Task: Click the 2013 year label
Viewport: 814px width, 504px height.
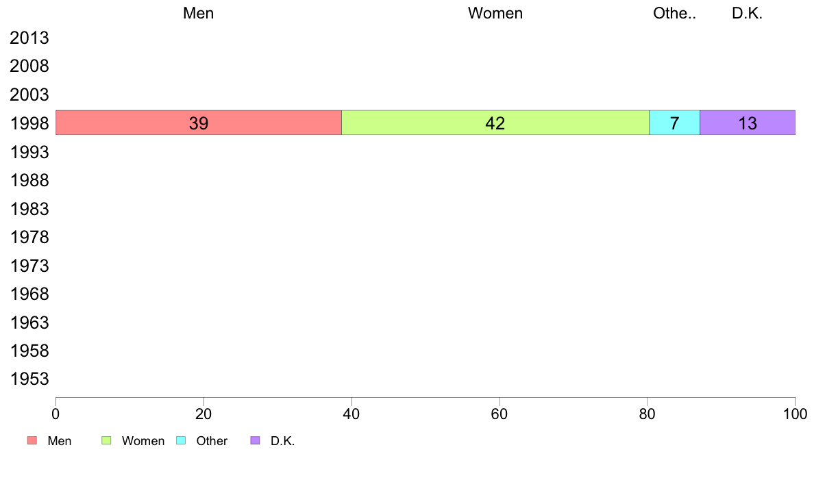Action: pos(29,38)
